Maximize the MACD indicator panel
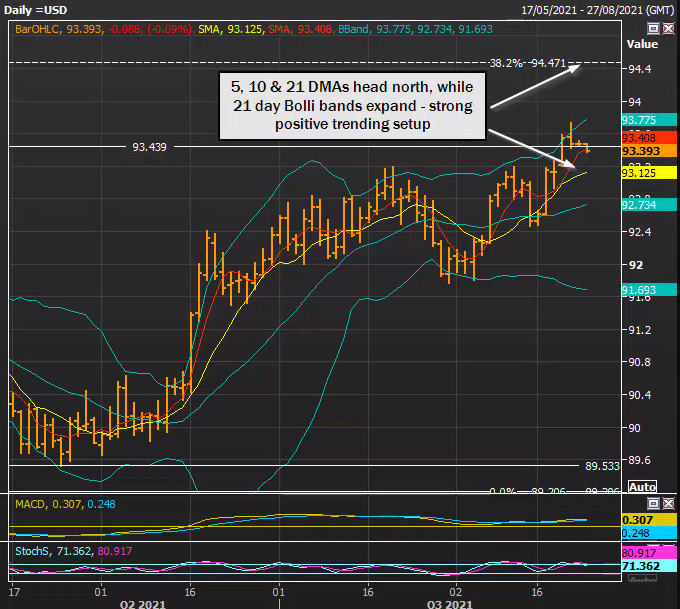The height and width of the screenshot is (609, 680). (654, 503)
